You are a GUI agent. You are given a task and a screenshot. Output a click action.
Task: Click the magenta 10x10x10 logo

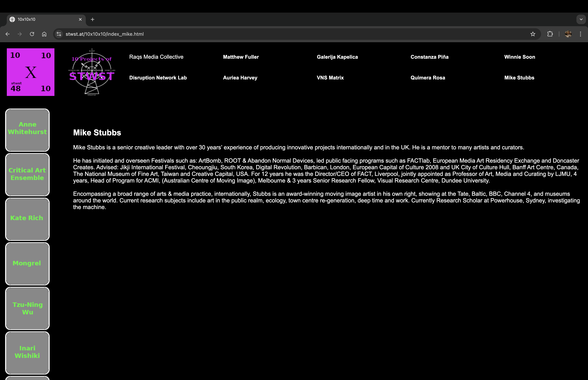point(31,72)
